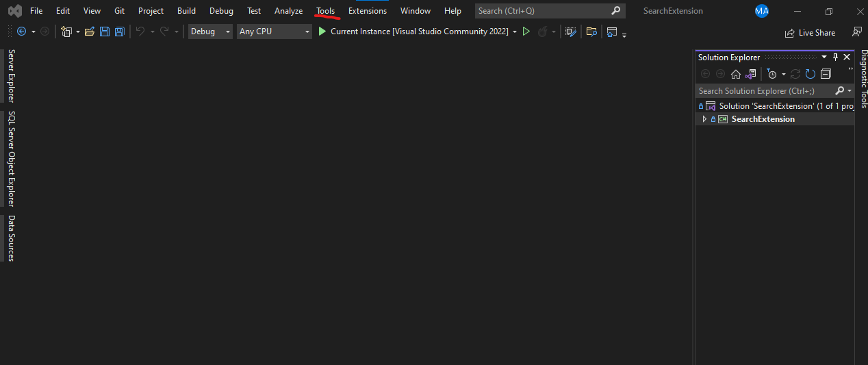Open the debug target dropdown after Current Instance
Screen dimensions: 868x365
[515, 32]
